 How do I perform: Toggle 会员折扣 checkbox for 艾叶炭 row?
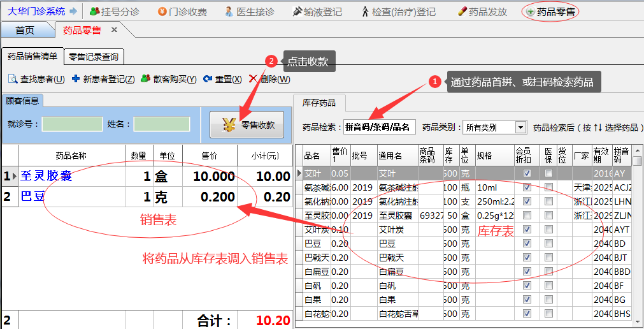pos(527,230)
